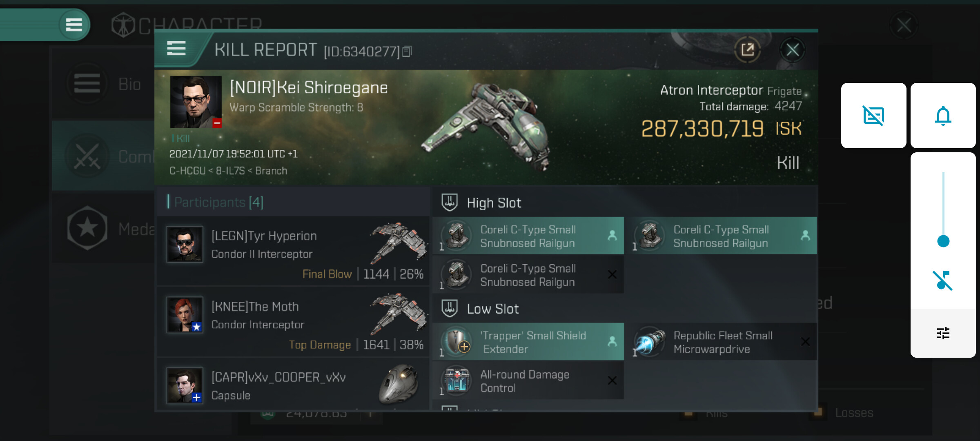Click the All-round Damage Control icon
Viewport: 980px width, 441px height.
[x=457, y=381]
